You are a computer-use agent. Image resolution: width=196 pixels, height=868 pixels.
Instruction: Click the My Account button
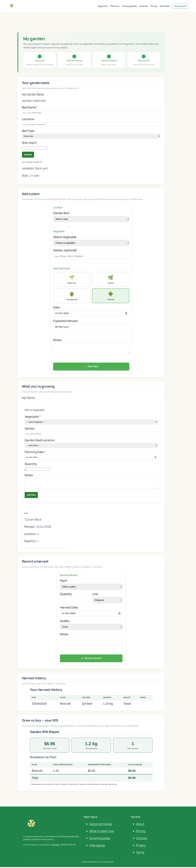point(180,6)
